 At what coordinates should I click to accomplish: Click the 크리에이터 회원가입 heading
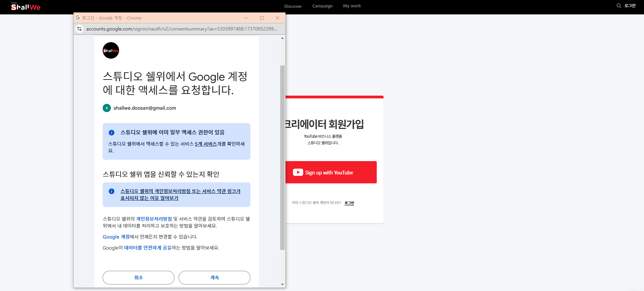click(x=324, y=124)
